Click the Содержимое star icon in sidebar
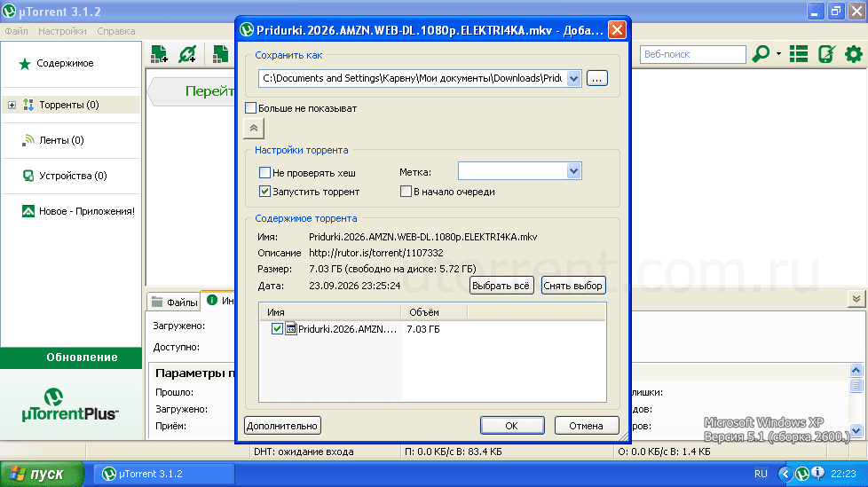The width and height of the screenshot is (868, 487). (x=24, y=64)
